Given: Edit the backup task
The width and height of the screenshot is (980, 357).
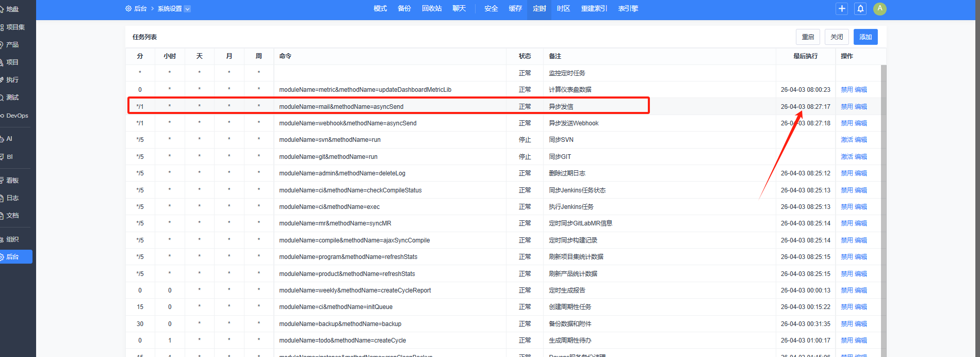Looking at the screenshot, I should [x=861, y=324].
